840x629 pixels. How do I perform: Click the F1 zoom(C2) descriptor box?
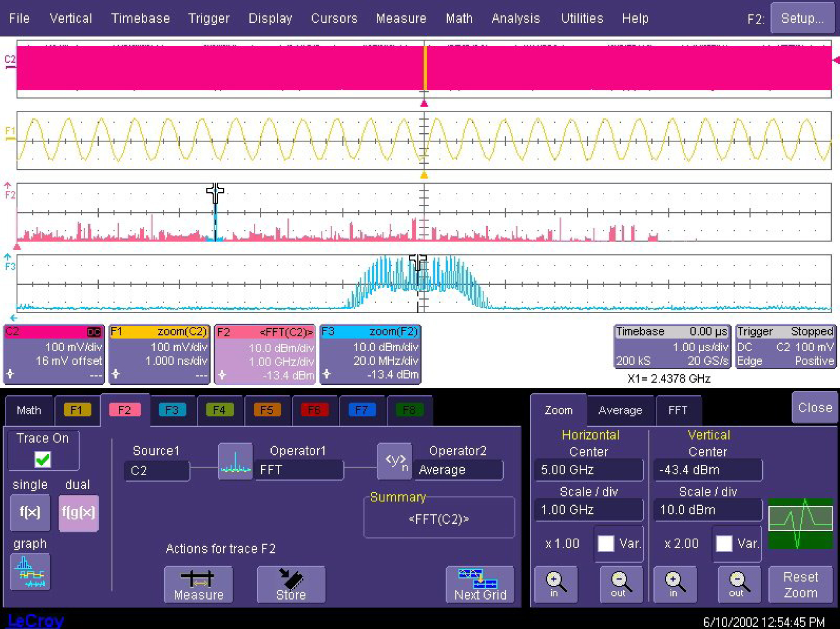[159, 354]
